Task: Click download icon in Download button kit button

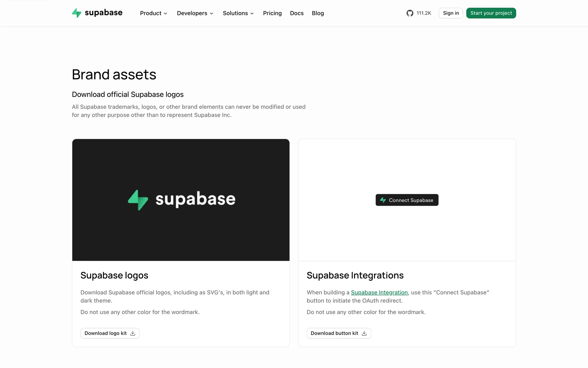Action: 364,333
